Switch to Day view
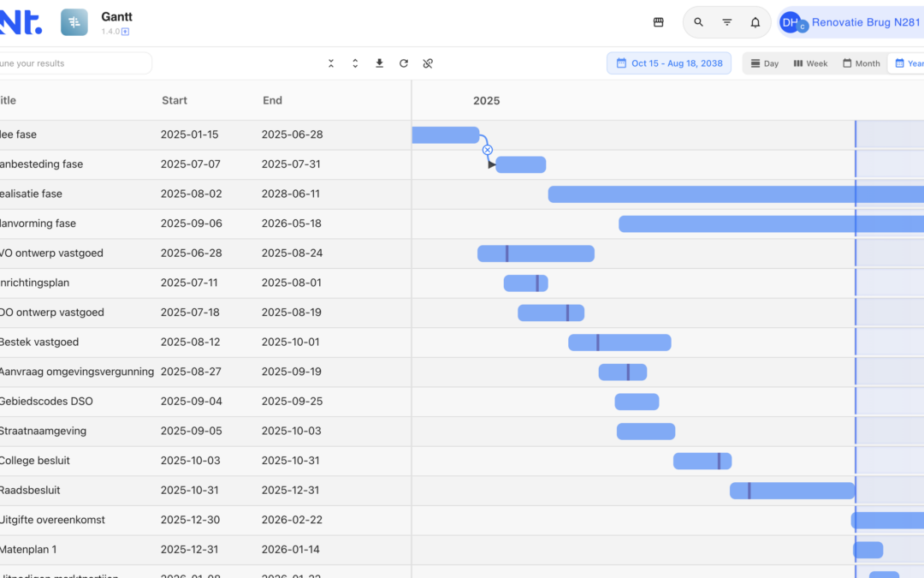924x578 pixels. [x=765, y=63]
